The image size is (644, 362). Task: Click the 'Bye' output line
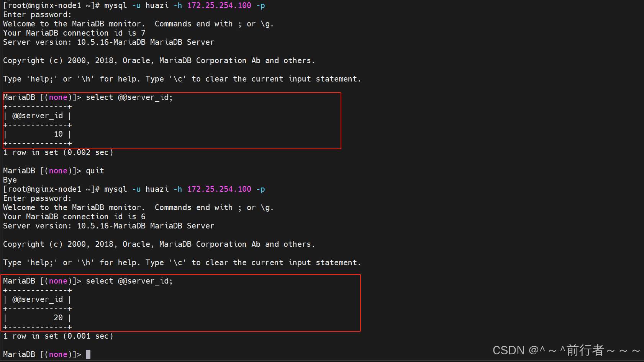point(10,180)
